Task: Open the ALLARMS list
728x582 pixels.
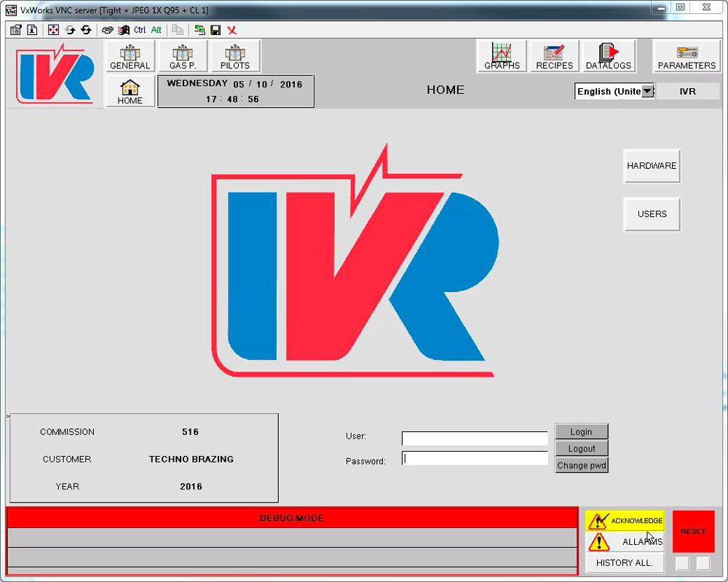Action: tap(625, 542)
